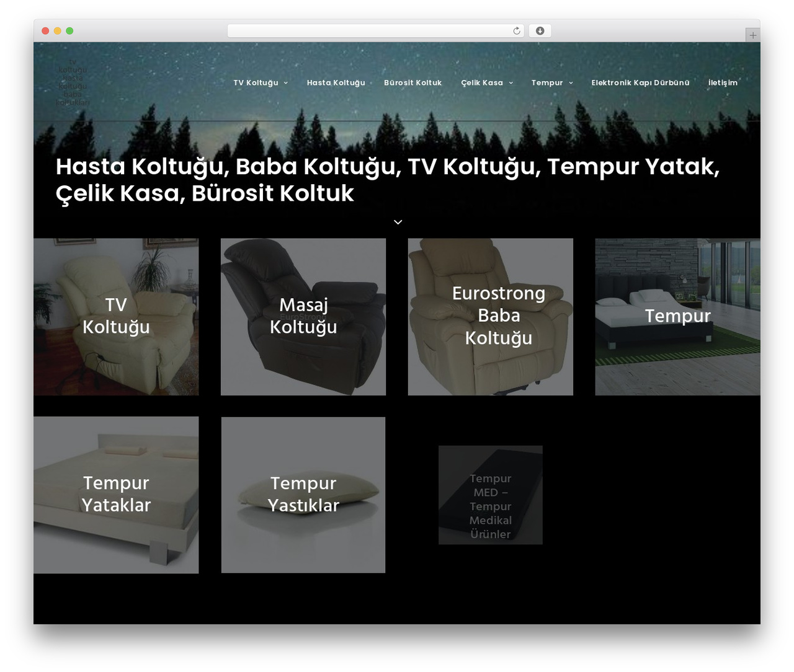Click the down chevron below the headline
The height and width of the screenshot is (672, 794).
coord(398,222)
